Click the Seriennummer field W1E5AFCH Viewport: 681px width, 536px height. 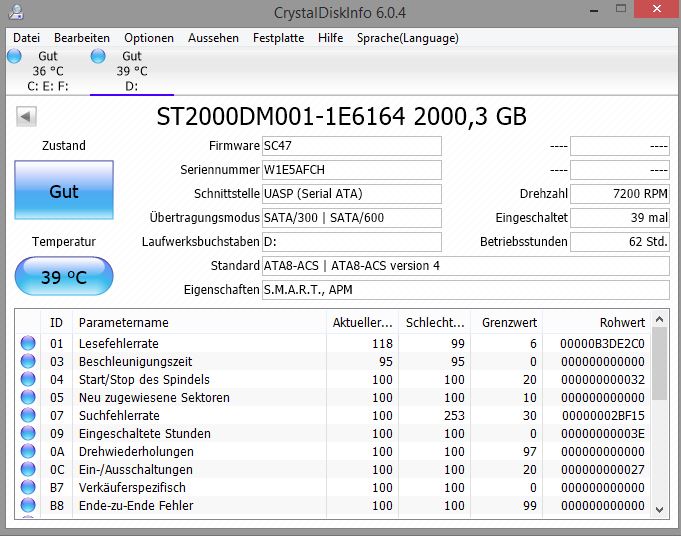click(352, 170)
